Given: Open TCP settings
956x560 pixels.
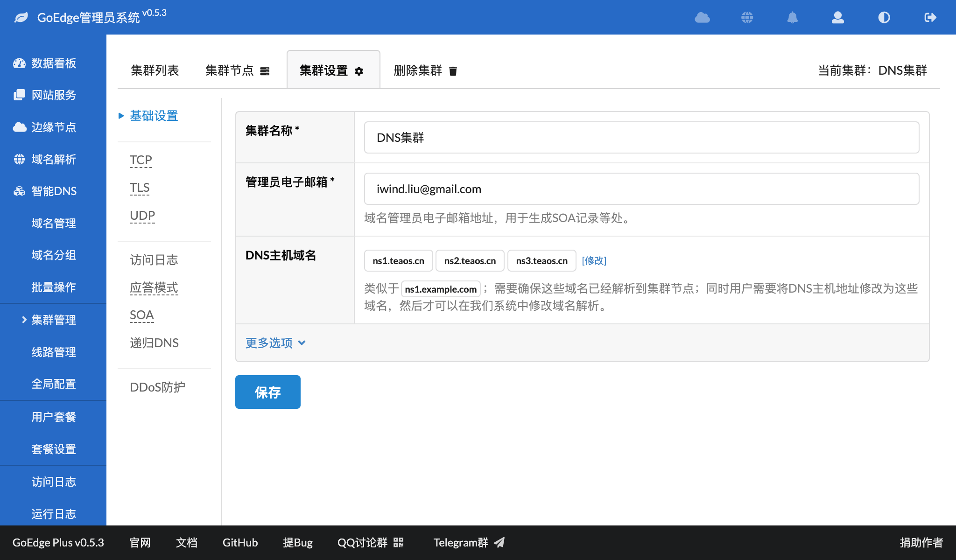Looking at the screenshot, I should pos(141,160).
